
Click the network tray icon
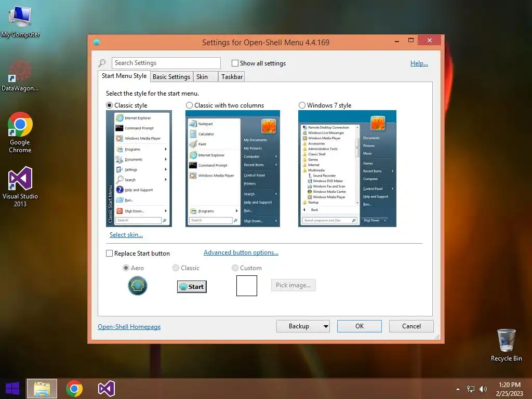pos(471,389)
